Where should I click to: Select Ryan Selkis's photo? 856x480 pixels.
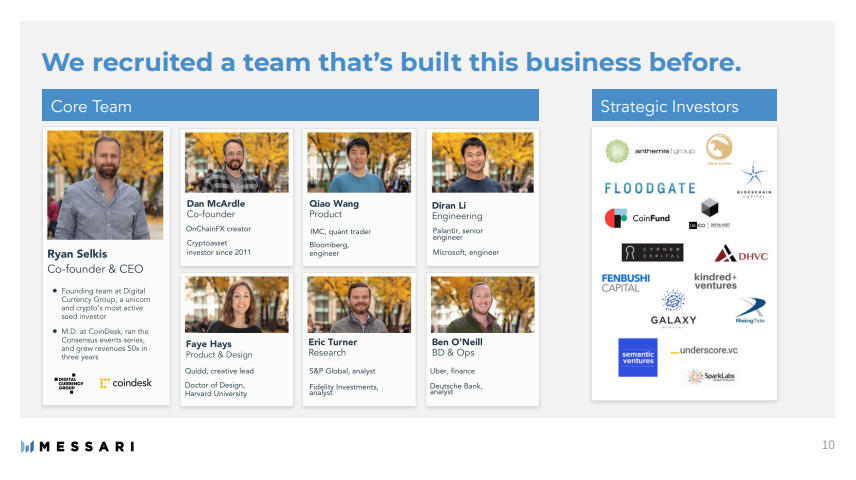tap(105, 185)
